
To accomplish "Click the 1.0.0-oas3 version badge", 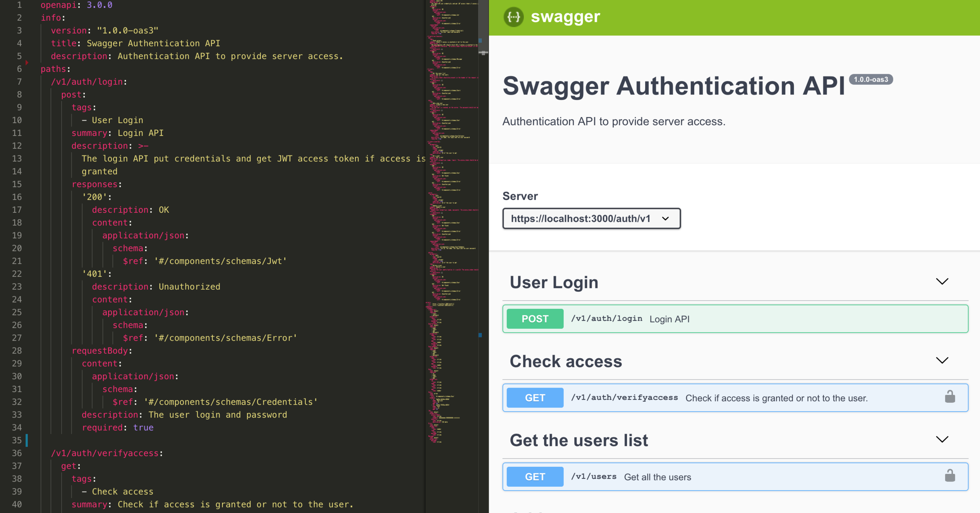I will (871, 80).
